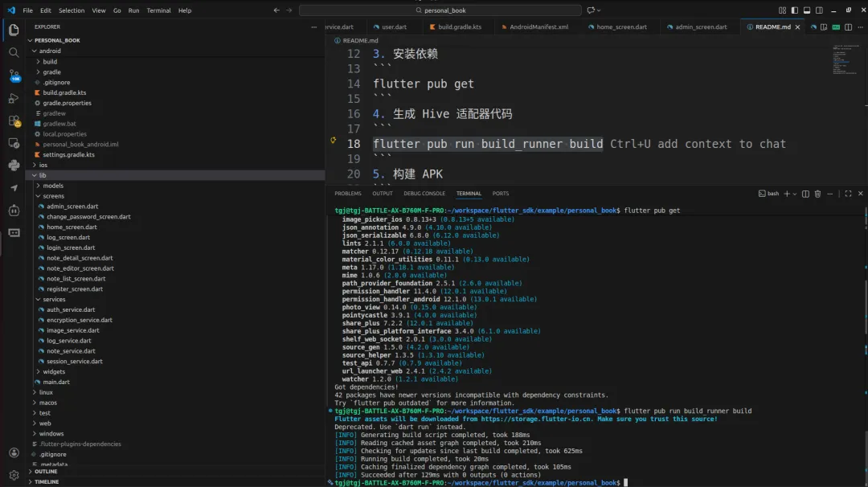Switch to the DEBUG CONSOLE tab
The width and height of the screenshot is (868, 487).
tap(424, 194)
